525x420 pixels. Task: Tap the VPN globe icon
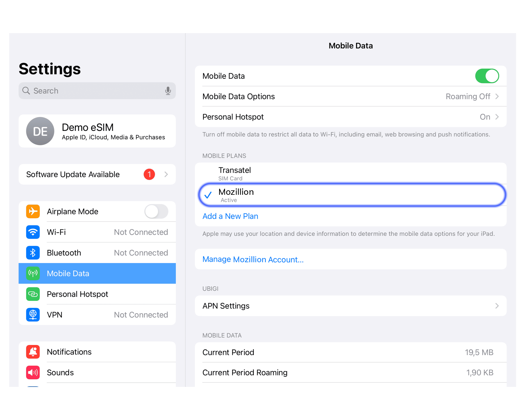tap(33, 314)
